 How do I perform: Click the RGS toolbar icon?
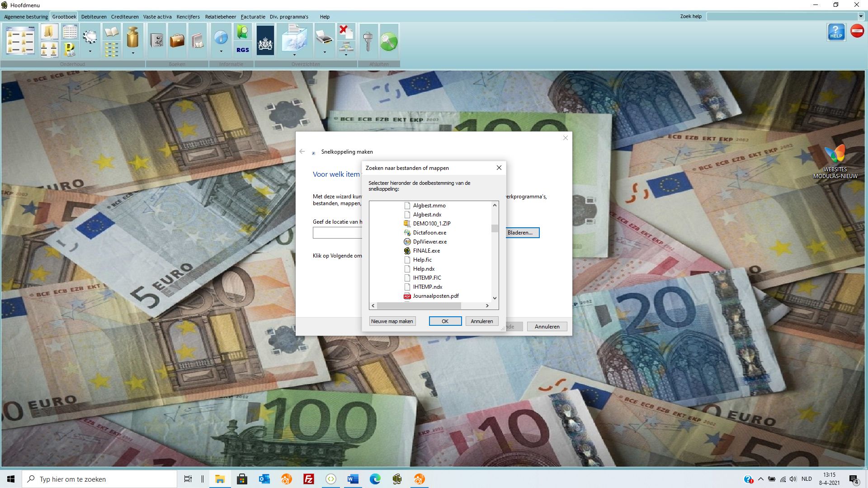pyautogui.click(x=243, y=50)
